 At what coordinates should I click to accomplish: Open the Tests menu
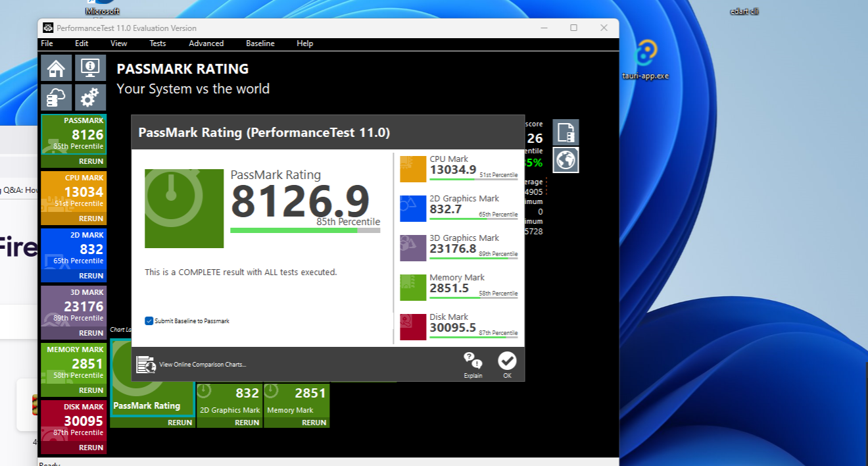click(x=157, y=43)
